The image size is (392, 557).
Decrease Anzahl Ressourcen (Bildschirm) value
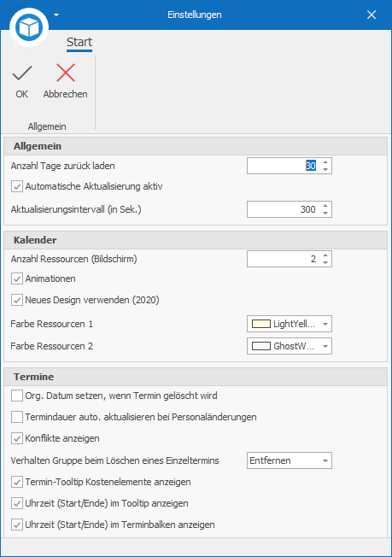pos(325,263)
